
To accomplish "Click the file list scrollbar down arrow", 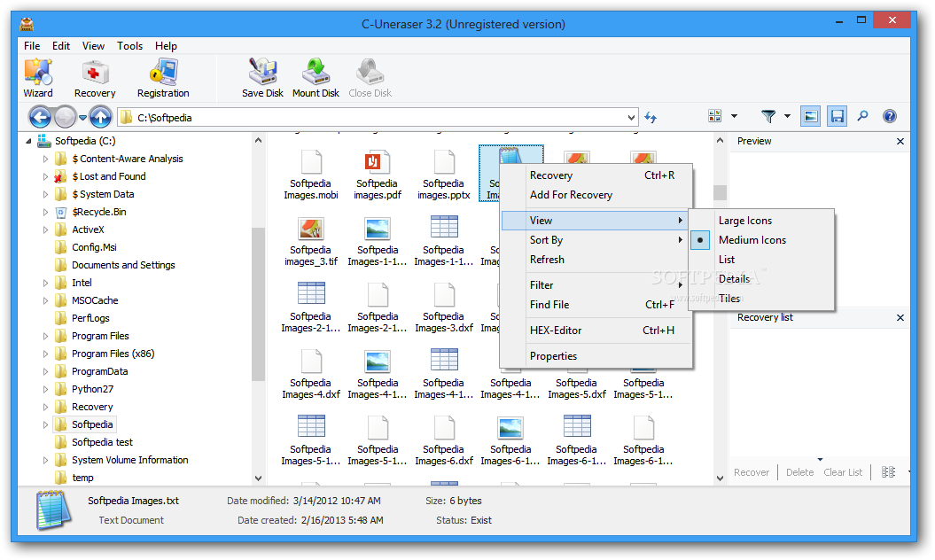I will (720, 478).
